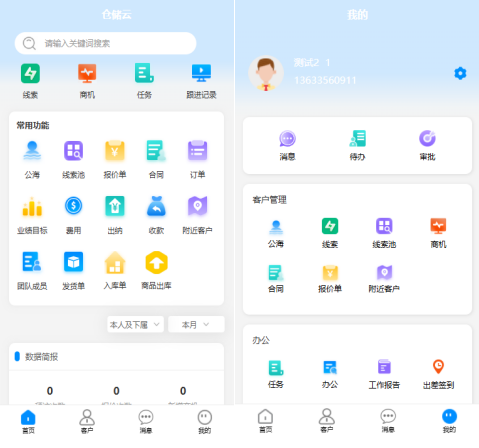Viewport: 479px width, 448px height.
Task: Open the 业绩目标 bar chart icon
Action: pos(32,206)
